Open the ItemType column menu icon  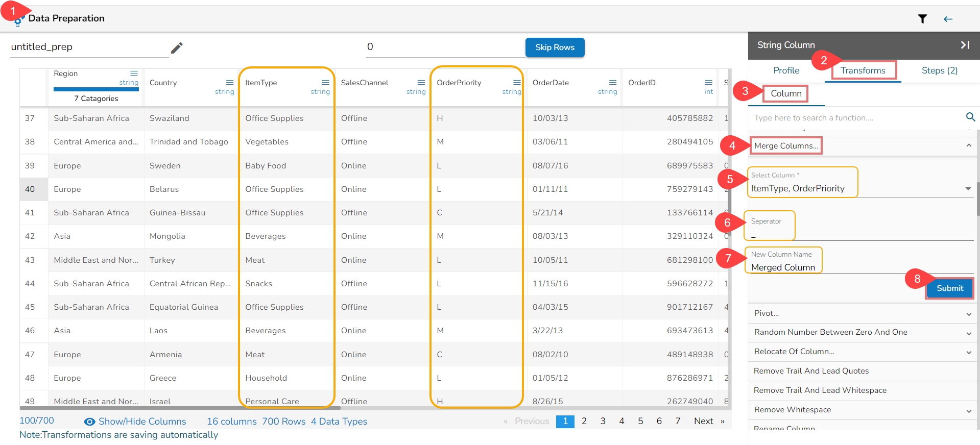click(x=325, y=82)
